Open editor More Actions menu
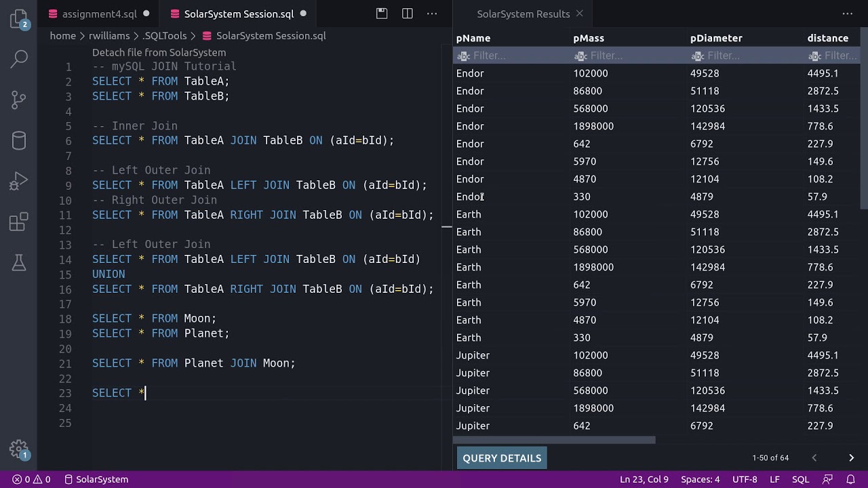Viewport: 868px width, 488px height. (x=432, y=14)
